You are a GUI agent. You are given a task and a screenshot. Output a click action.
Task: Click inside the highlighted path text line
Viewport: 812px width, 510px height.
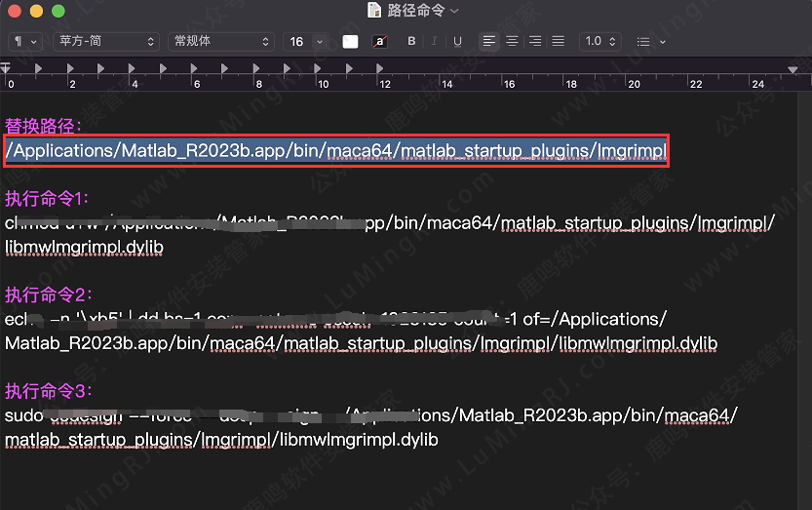point(335,151)
